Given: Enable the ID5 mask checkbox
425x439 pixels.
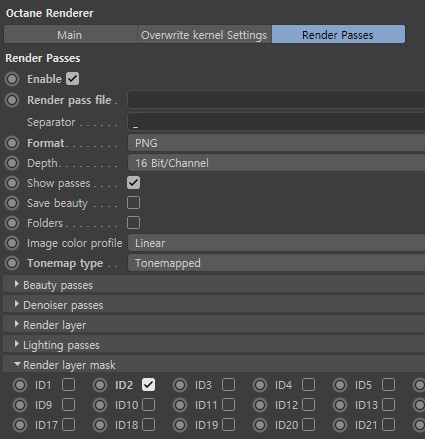Looking at the screenshot, I should click(x=388, y=385).
